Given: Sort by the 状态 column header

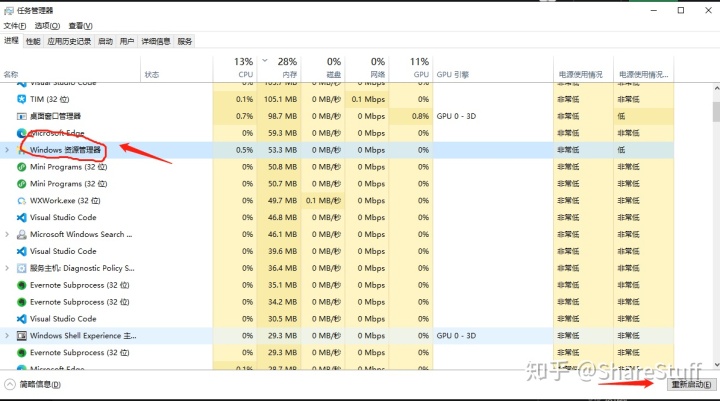Looking at the screenshot, I should point(176,69).
